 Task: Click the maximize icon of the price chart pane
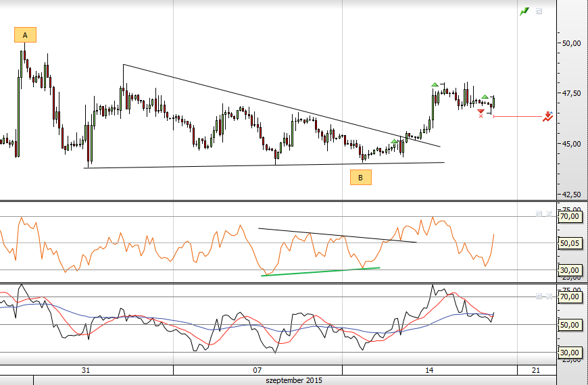[539, 11]
